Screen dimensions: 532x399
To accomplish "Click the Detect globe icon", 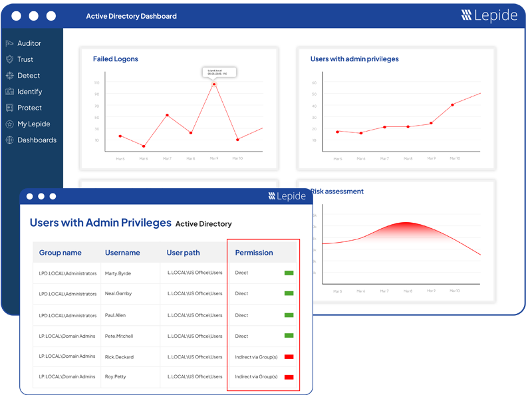I will pos(9,76).
